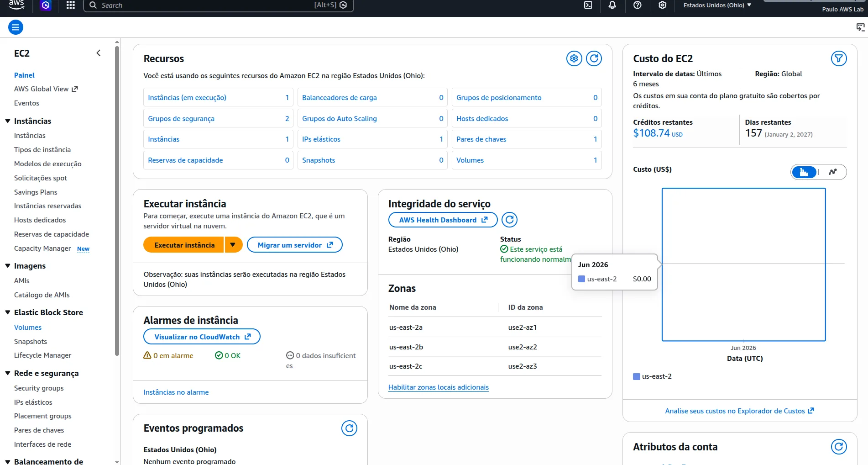Collapse the EC2 sidebar with chevron

click(99, 53)
